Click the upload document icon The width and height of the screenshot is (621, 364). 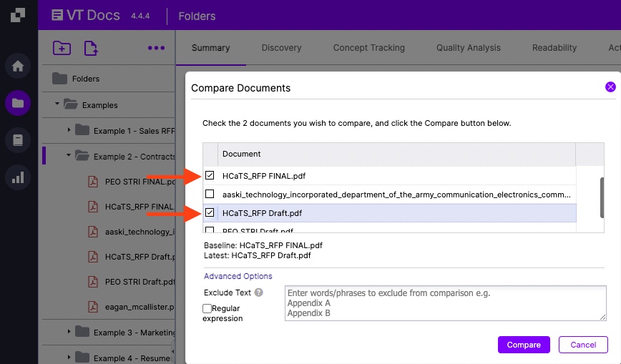[x=91, y=48]
